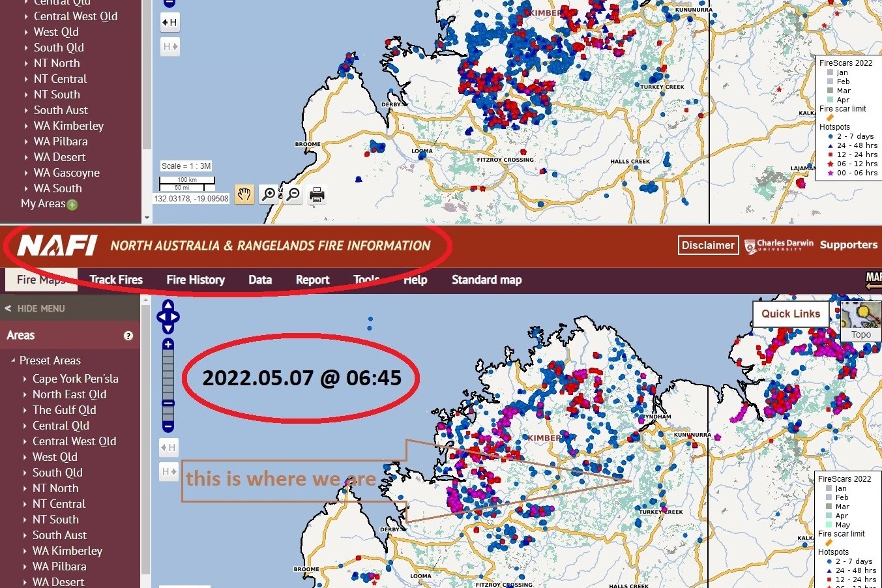The height and width of the screenshot is (588, 882).
Task: Click the Disclaimer button
Action: (x=708, y=245)
